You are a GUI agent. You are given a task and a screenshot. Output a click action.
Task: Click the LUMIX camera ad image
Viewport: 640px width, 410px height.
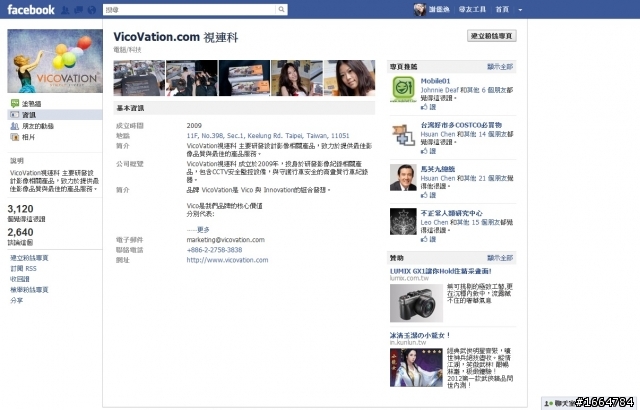pos(416,303)
